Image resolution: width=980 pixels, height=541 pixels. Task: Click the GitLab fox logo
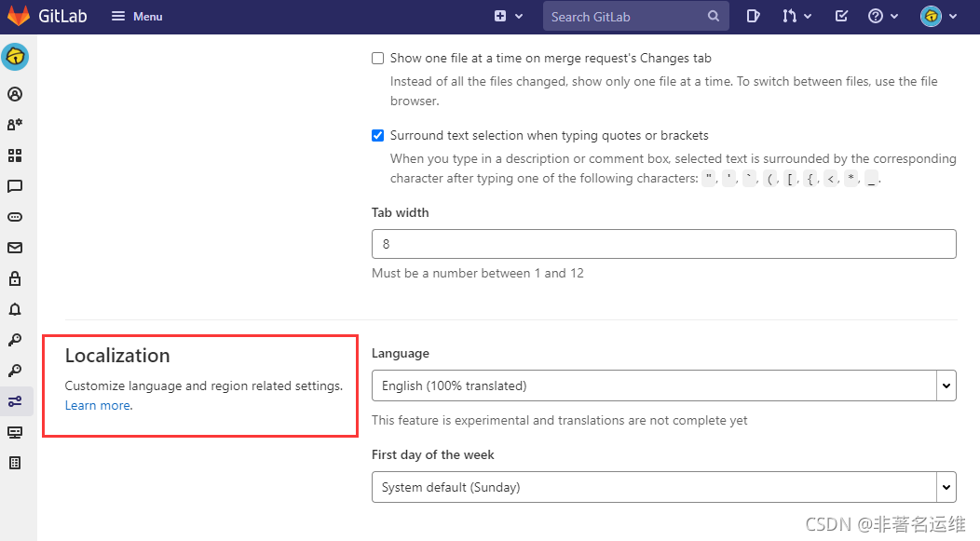tap(18, 16)
